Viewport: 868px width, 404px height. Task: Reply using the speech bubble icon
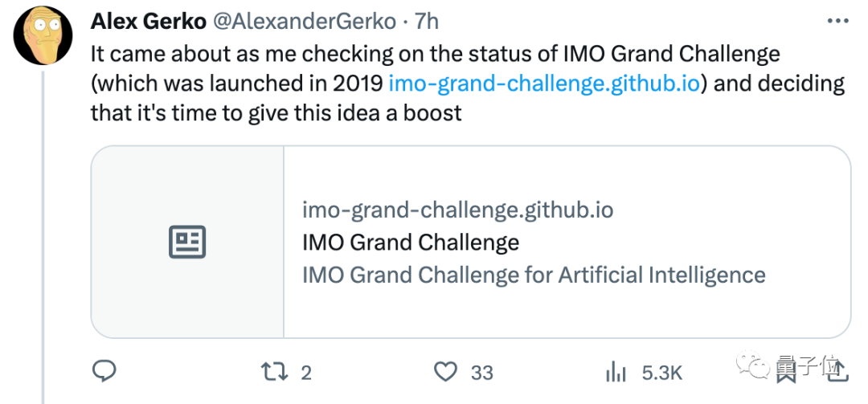click(104, 372)
